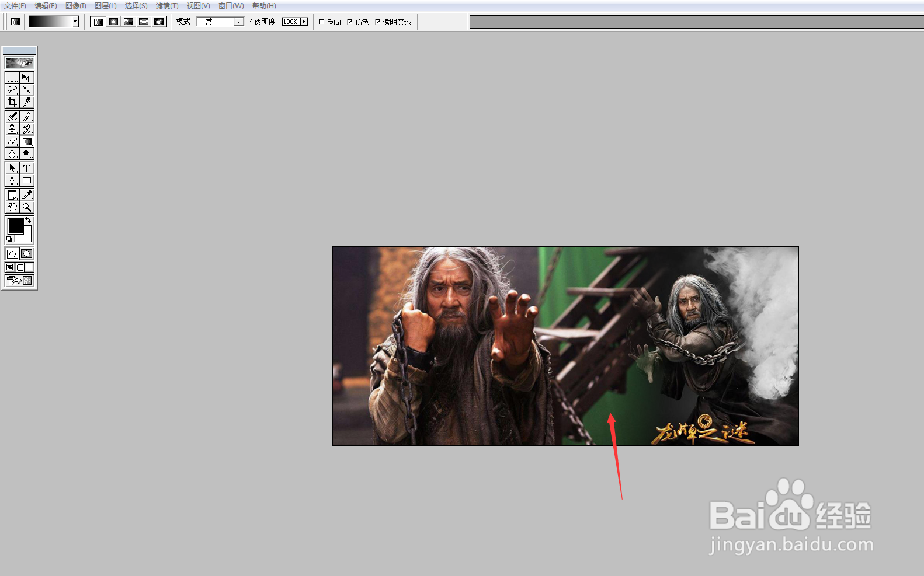Select the Notes tool
The height and width of the screenshot is (576, 924).
[12, 195]
